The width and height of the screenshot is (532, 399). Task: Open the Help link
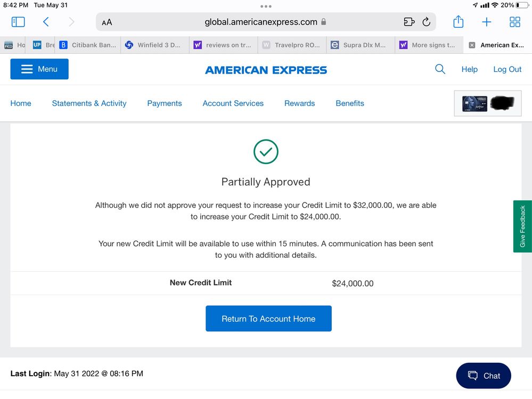[x=469, y=69]
